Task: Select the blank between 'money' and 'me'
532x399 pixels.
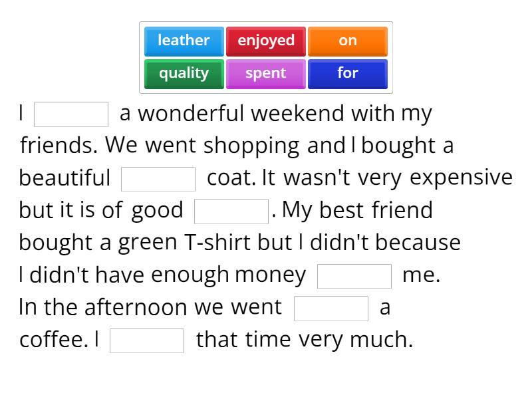Action: tap(354, 276)
